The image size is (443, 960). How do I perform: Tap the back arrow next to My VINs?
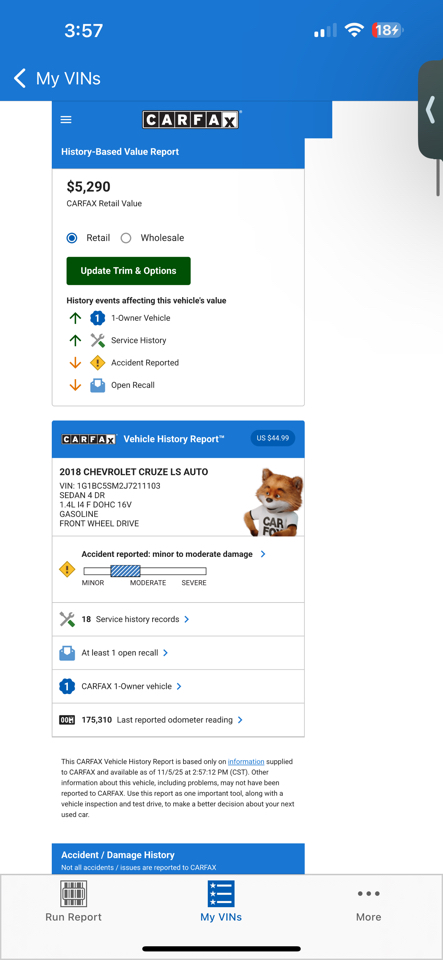coord(20,78)
